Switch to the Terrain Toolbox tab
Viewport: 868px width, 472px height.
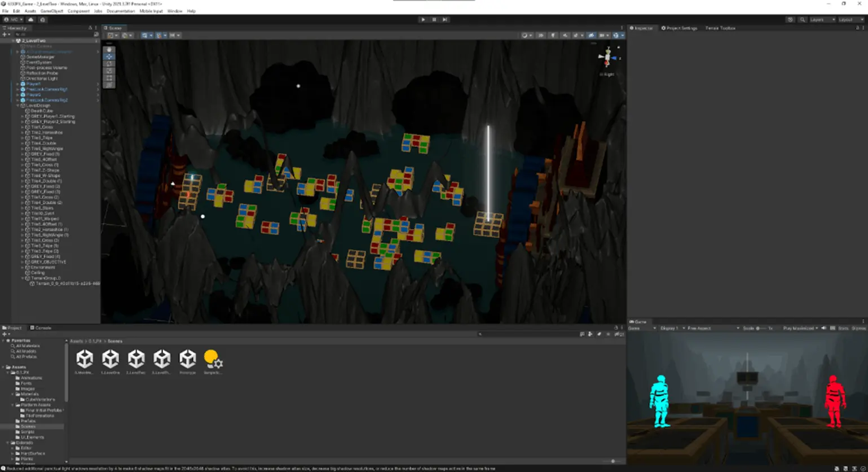click(x=720, y=28)
